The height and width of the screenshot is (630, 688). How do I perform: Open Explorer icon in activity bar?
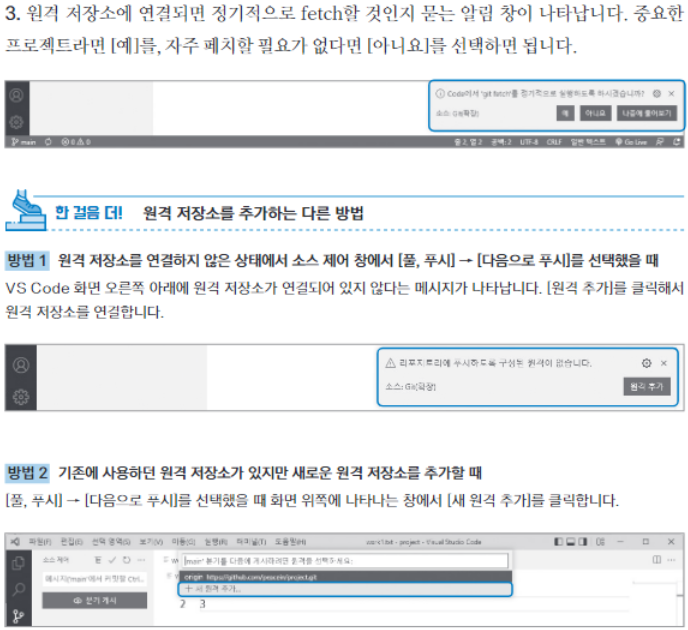(18, 563)
